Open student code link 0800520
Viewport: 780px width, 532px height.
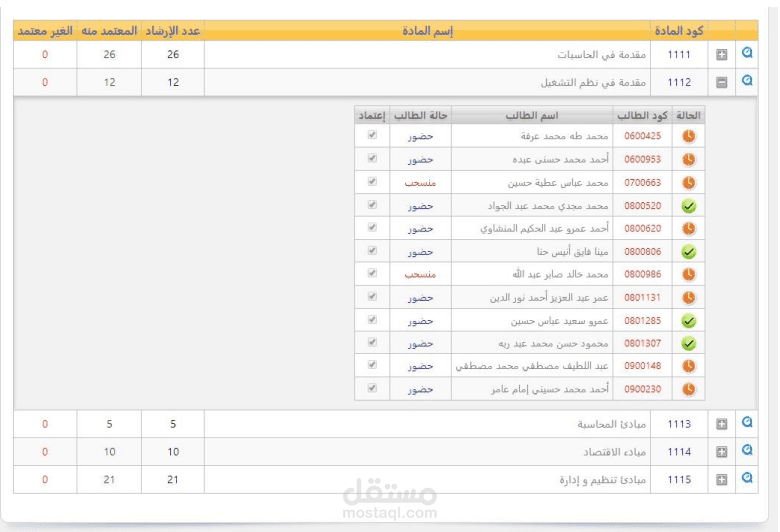coord(643,206)
